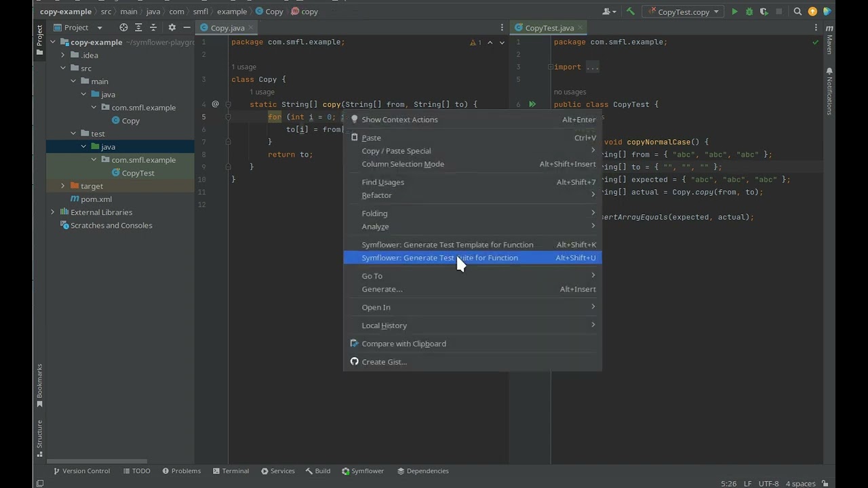Choose Column Selection Mode entry
Image resolution: width=868 pixels, height=488 pixels.
point(473,164)
